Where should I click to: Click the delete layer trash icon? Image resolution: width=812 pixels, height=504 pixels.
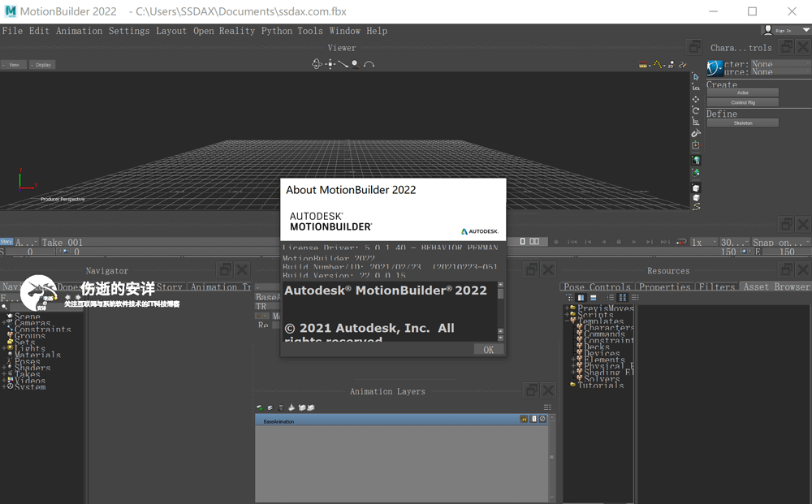pos(281,407)
